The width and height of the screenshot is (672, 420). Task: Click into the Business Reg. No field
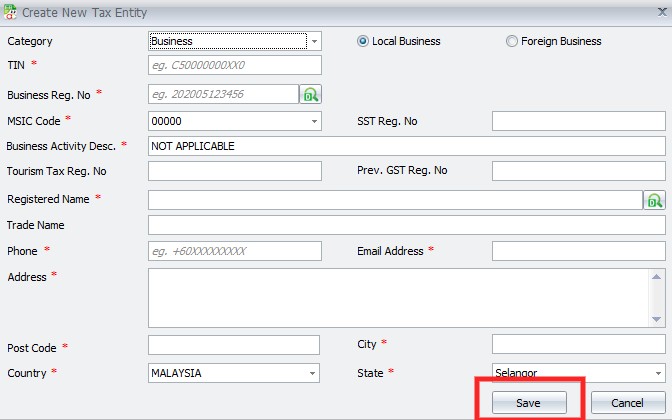(x=223, y=94)
